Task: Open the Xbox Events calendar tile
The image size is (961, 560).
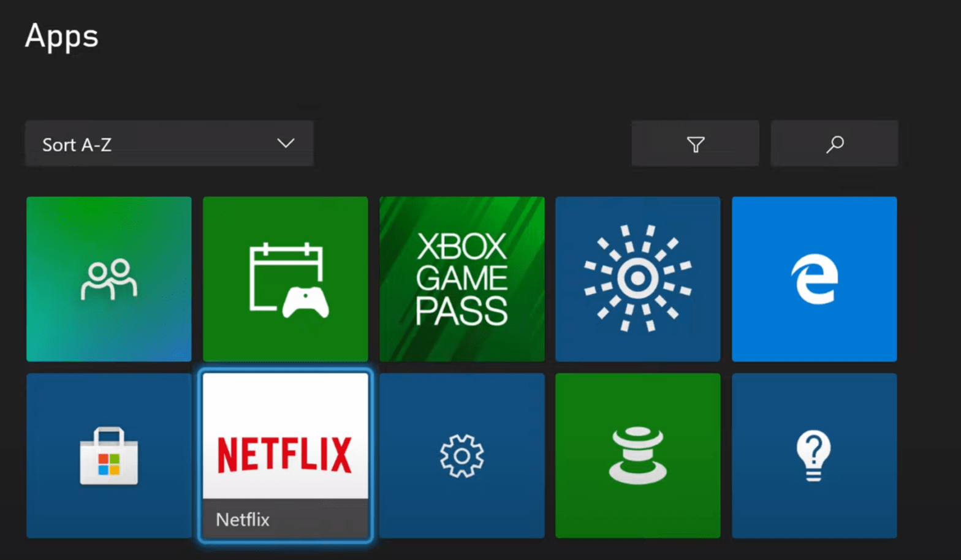Action: (286, 279)
